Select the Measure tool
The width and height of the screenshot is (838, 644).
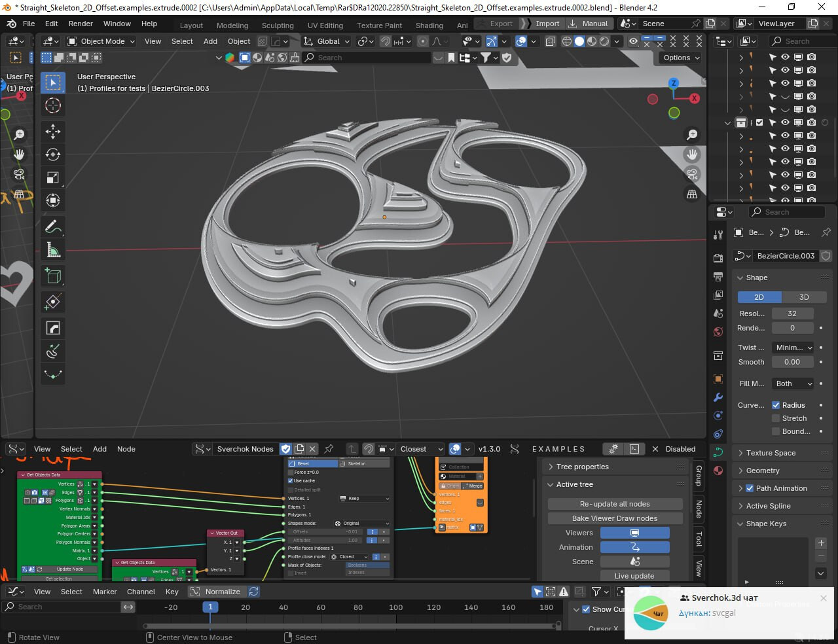coord(53,250)
